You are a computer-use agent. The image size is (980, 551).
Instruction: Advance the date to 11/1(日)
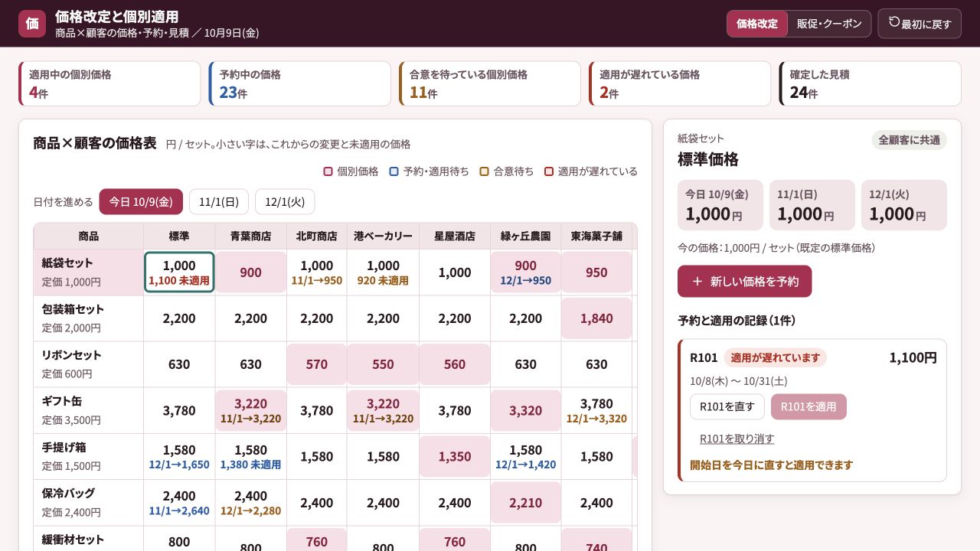pyautogui.click(x=219, y=202)
